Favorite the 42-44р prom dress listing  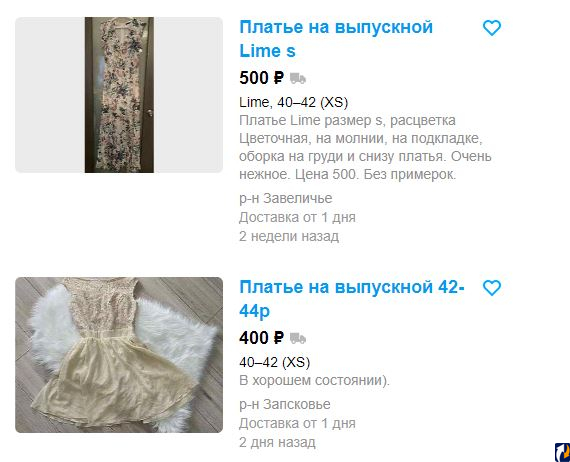tap(492, 288)
